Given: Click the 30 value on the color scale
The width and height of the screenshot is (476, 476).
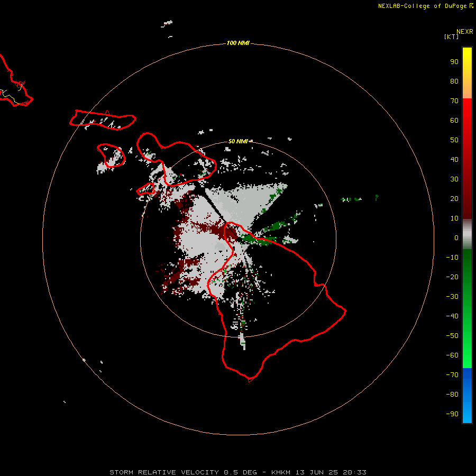Looking at the screenshot, I should [454, 179].
